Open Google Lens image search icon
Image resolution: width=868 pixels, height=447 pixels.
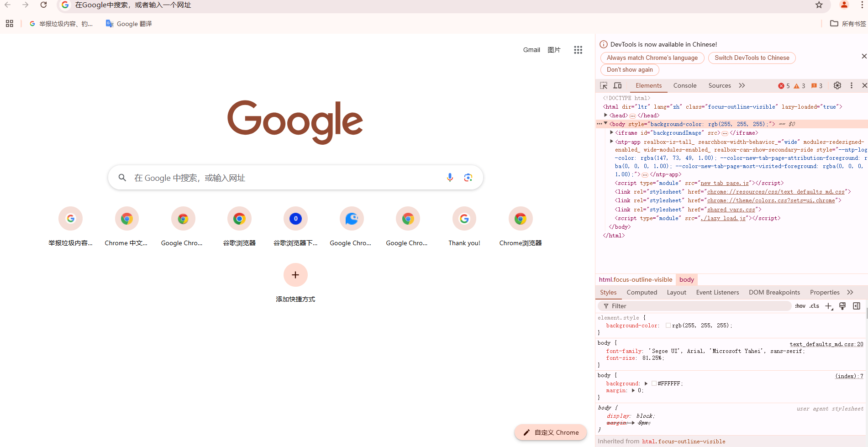coord(468,178)
